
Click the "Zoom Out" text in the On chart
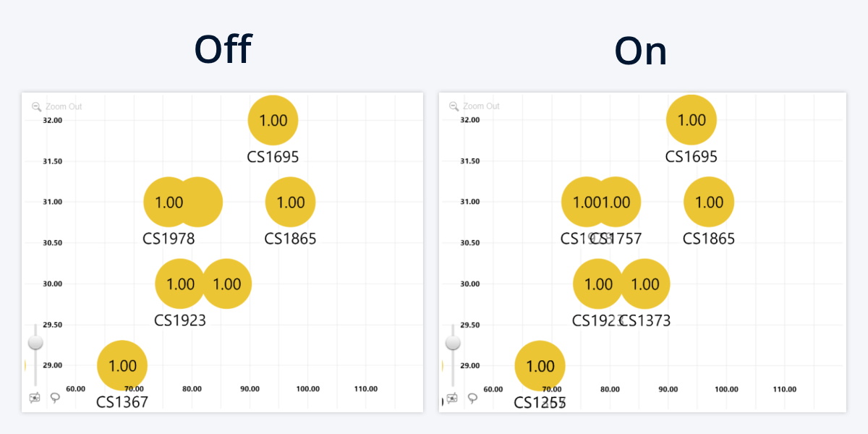point(481,106)
